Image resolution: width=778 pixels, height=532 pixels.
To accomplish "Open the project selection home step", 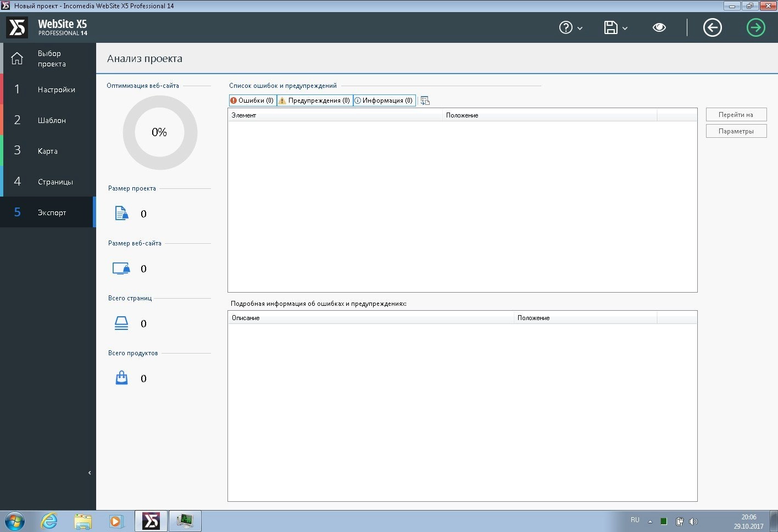I will coord(48,58).
